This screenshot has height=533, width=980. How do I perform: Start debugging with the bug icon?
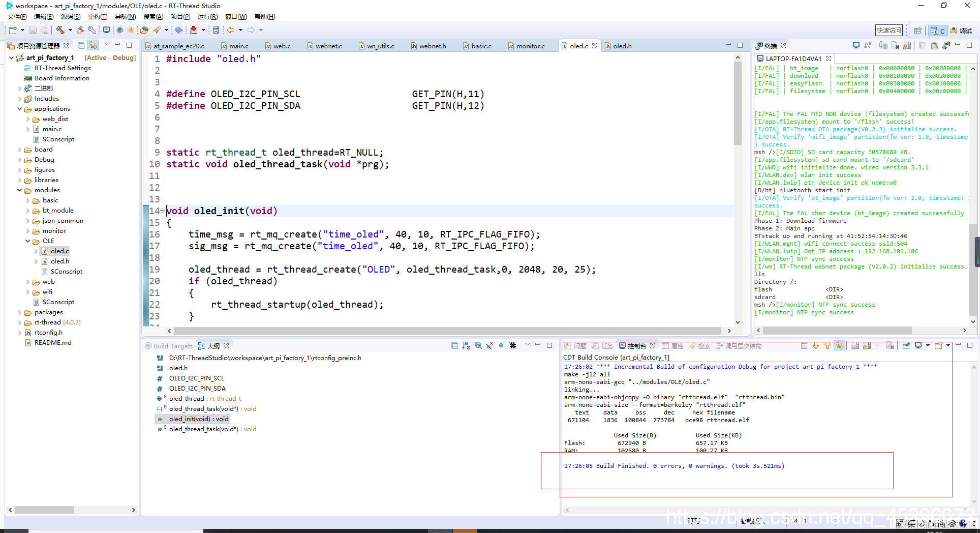(131, 31)
